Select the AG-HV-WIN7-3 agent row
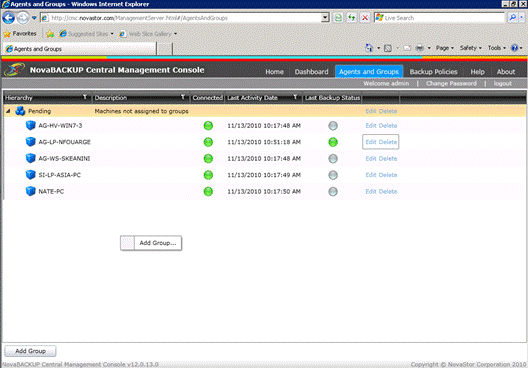This screenshot has width=528, height=368. 264,126
